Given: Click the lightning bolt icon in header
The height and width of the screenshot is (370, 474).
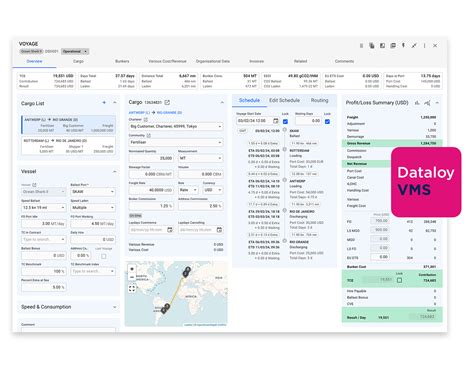Looking at the screenshot, I should pyautogui.click(x=403, y=45).
